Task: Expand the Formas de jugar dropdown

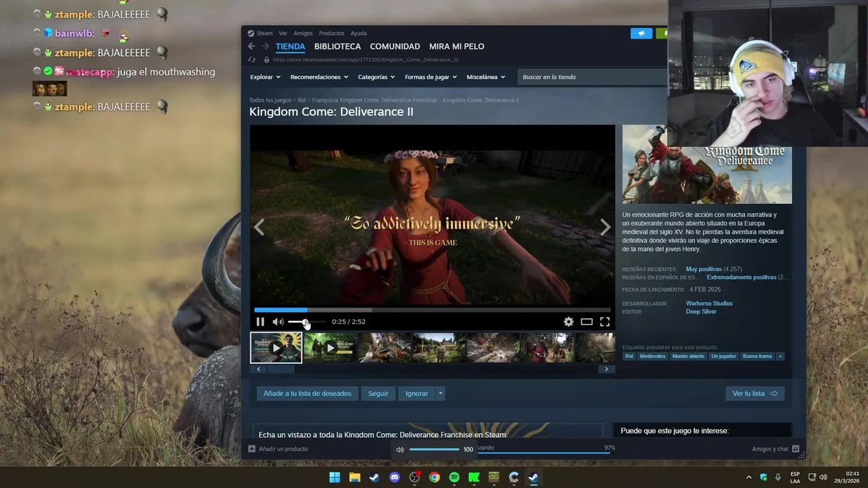Action: [x=431, y=77]
